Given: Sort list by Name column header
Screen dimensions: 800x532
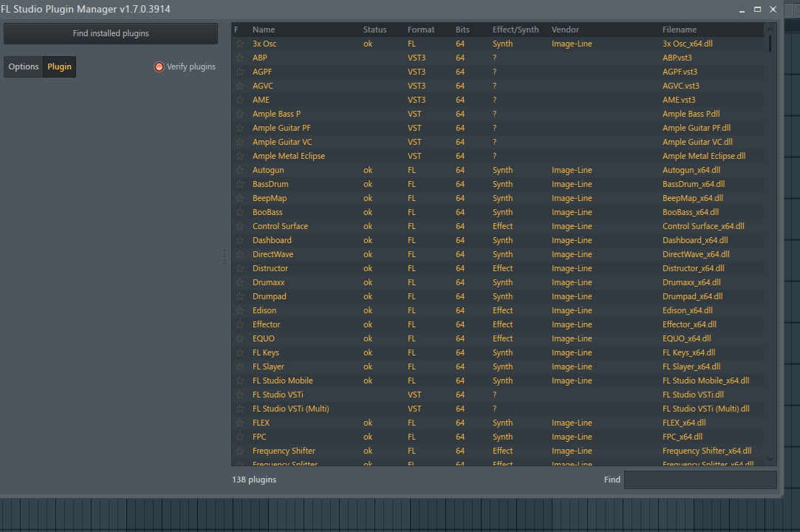Looking at the screenshot, I should coord(264,30).
